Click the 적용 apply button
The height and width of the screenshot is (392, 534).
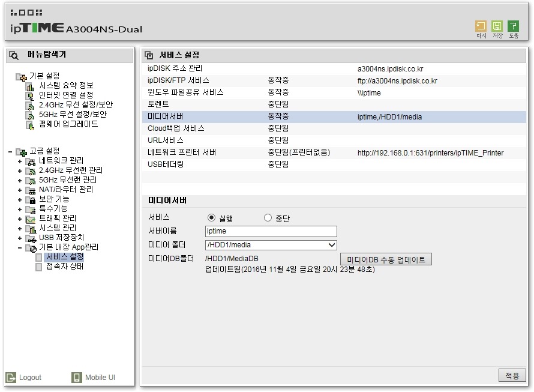click(x=512, y=376)
